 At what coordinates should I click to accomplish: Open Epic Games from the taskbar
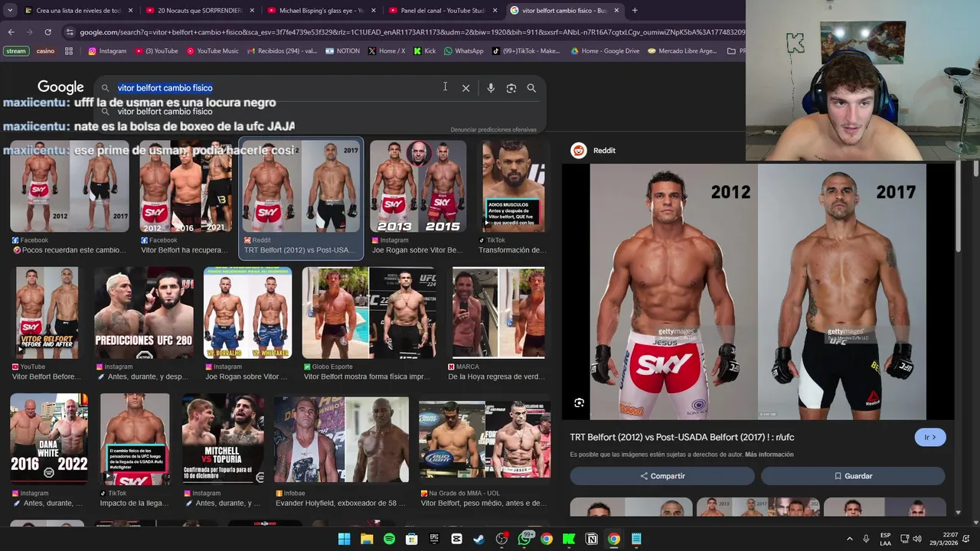click(434, 539)
